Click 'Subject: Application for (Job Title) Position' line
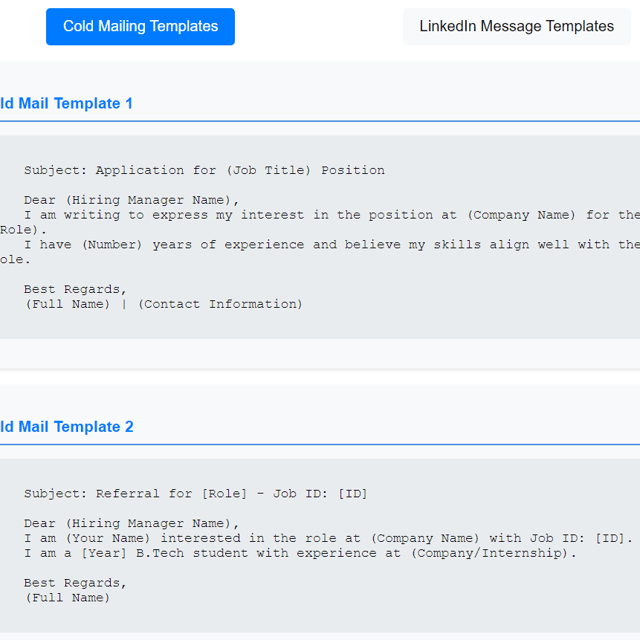The height and width of the screenshot is (640, 640). (x=204, y=170)
